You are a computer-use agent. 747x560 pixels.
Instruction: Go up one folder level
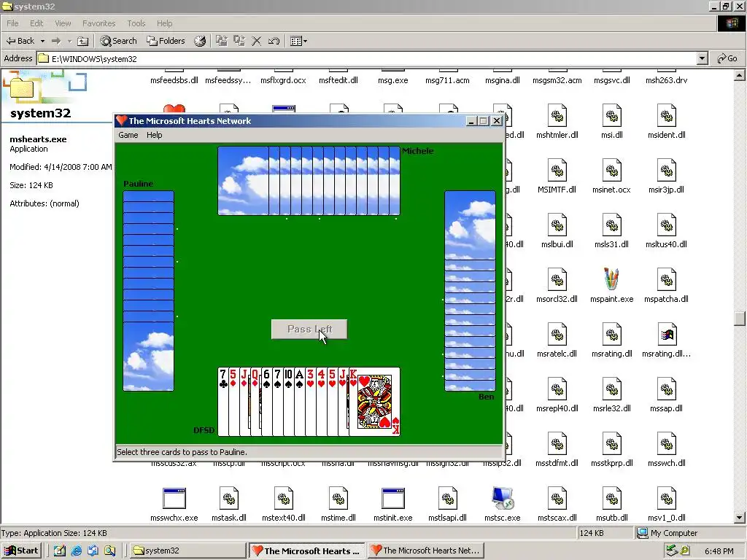pos(83,41)
